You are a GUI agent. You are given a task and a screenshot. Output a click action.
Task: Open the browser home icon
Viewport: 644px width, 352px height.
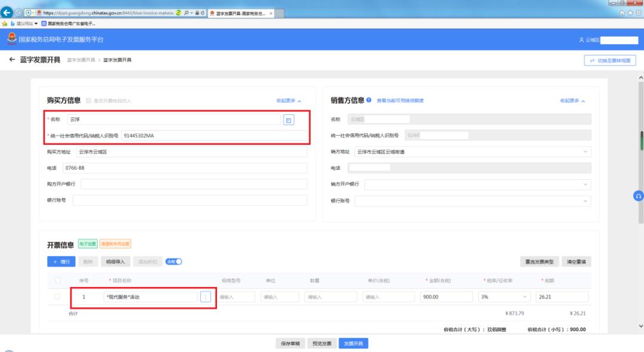[x=623, y=13]
